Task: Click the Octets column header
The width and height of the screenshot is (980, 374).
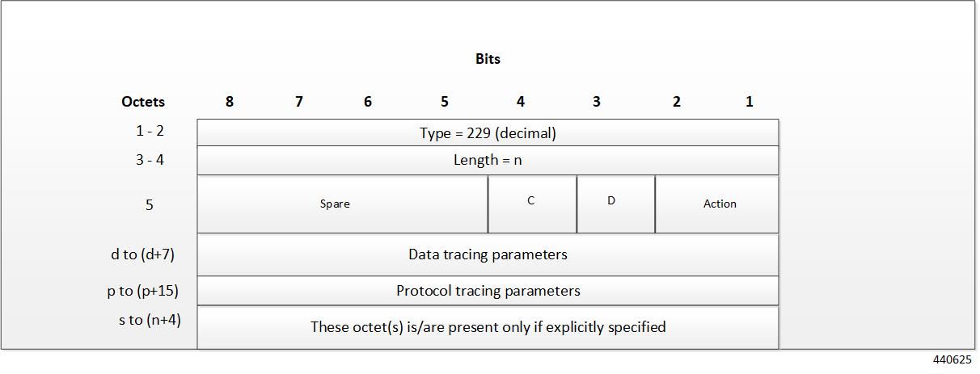Action: [143, 102]
